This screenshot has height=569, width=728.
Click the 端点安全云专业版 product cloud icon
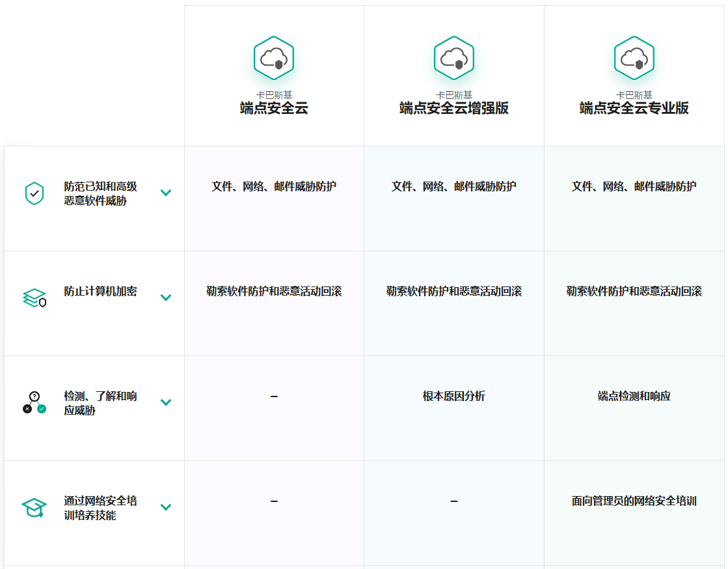tap(634, 58)
